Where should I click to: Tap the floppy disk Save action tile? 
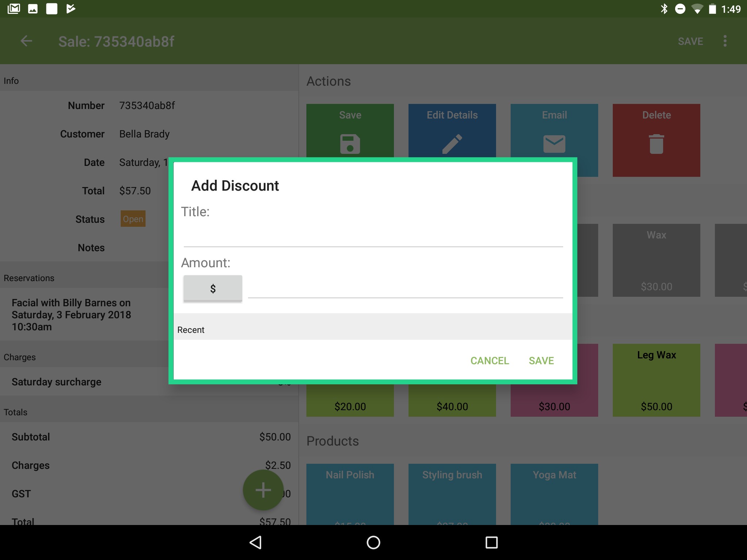(350, 131)
